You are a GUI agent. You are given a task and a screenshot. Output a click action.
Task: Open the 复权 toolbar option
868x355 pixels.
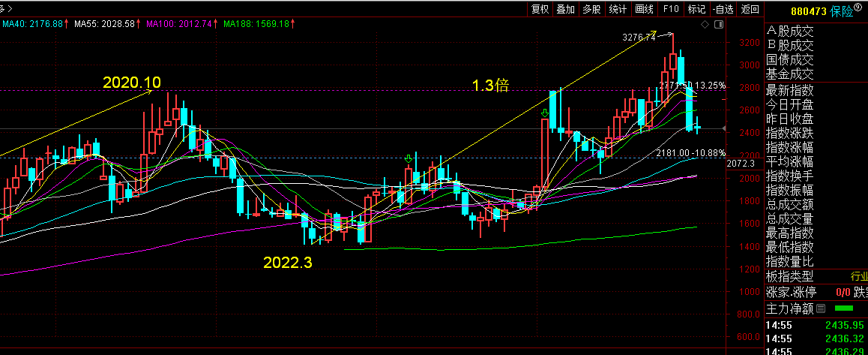540,9
